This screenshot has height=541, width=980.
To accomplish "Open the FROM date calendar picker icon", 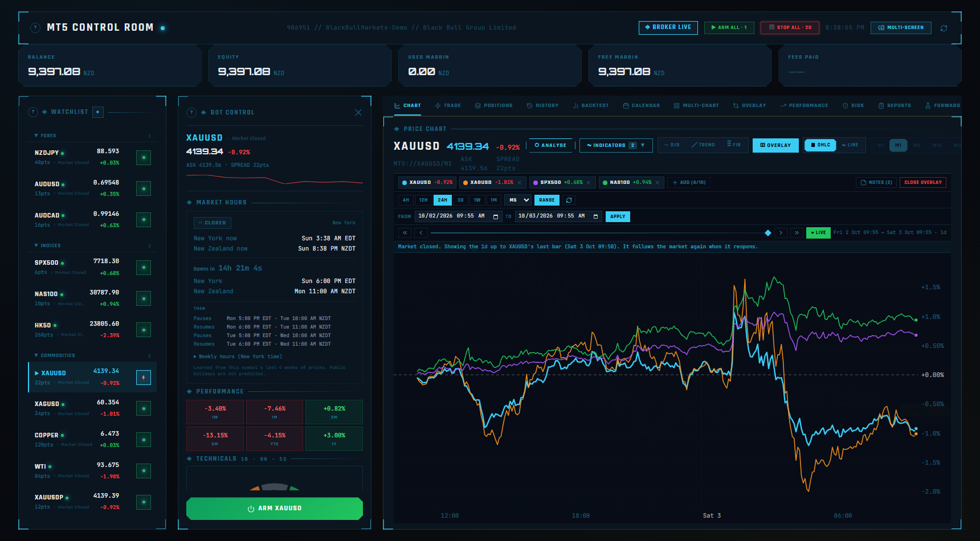I will 496,216.
